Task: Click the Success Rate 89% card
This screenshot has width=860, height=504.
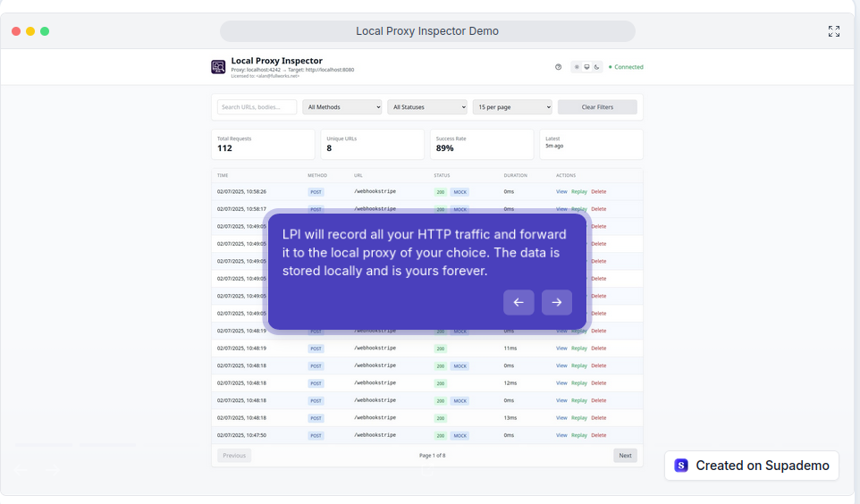Action: [482, 144]
